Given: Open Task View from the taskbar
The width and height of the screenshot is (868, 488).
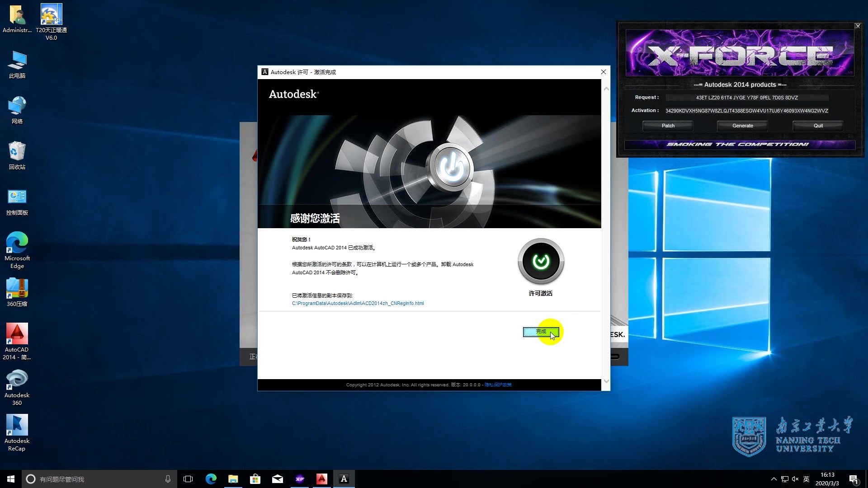Looking at the screenshot, I should (188, 479).
